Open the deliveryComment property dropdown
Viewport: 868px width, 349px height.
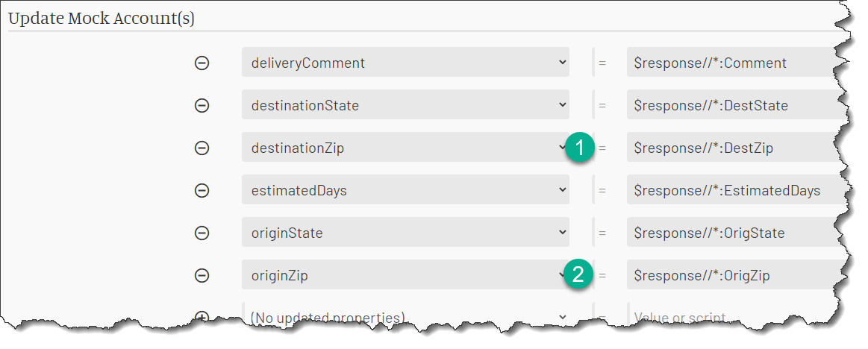[405, 62]
